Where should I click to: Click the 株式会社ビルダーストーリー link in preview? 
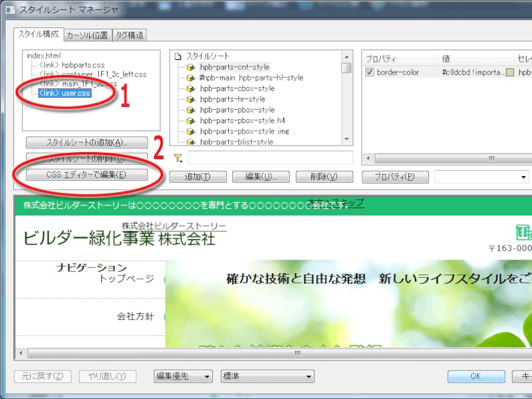point(174,226)
